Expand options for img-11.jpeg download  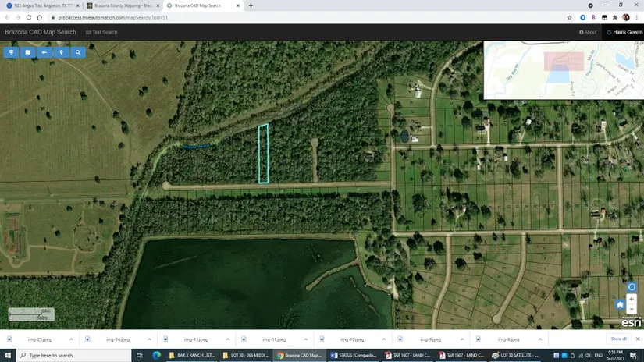305,339
